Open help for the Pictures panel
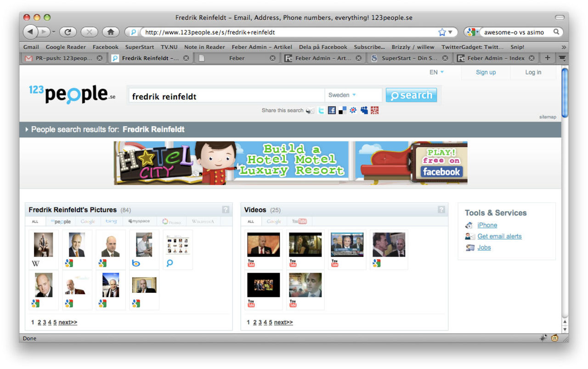588x369 pixels. click(226, 210)
